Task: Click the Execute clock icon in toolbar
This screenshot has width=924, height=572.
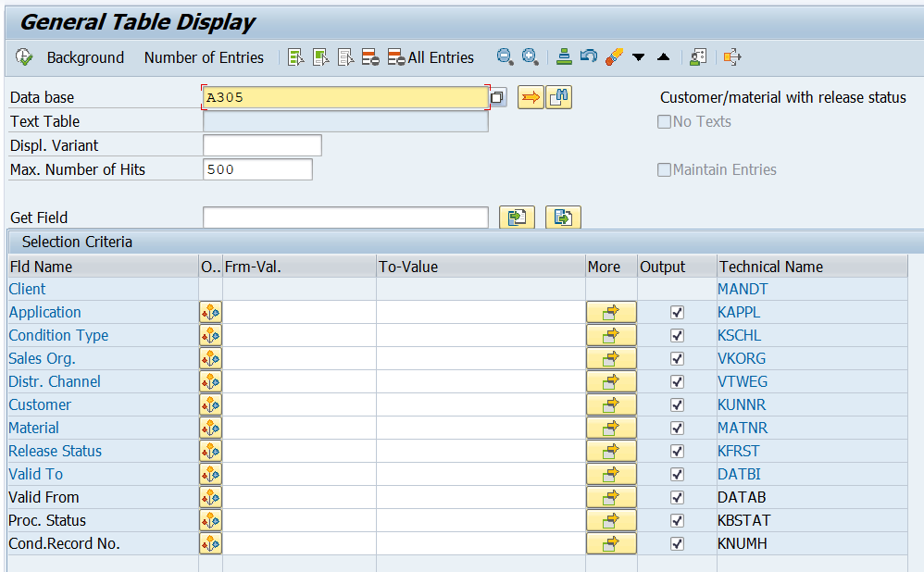Action: point(23,57)
